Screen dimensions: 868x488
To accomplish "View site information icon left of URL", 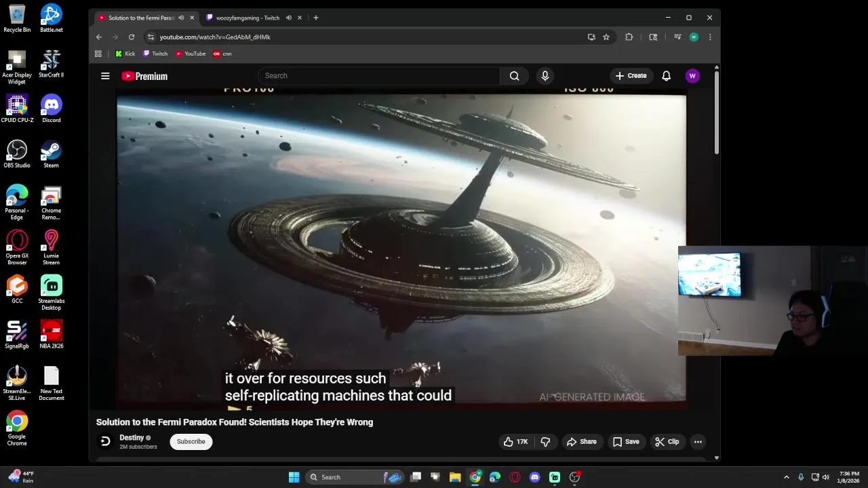I will click(151, 37).
